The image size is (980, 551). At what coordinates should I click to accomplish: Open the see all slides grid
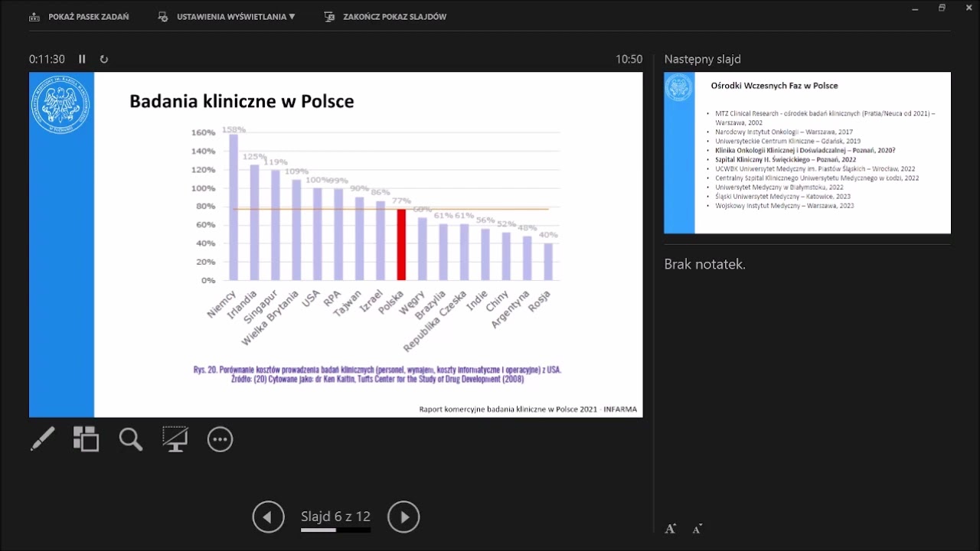pos(86,439)
